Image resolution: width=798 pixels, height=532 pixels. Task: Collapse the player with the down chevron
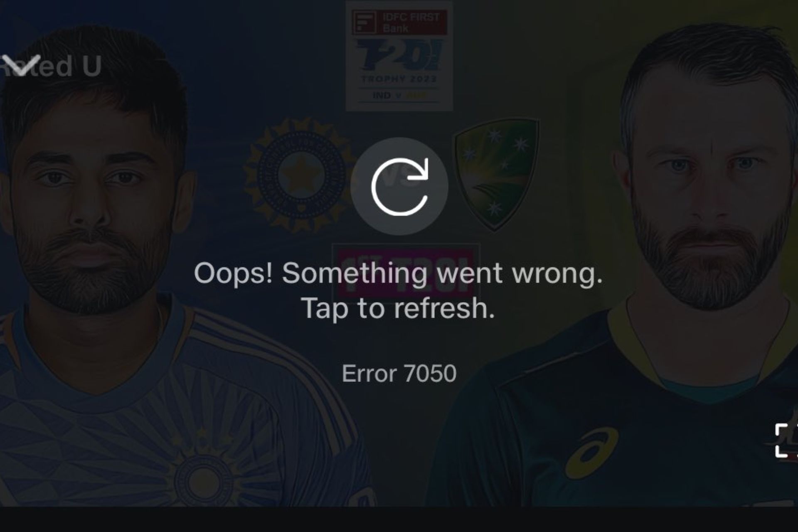point(21,63)
